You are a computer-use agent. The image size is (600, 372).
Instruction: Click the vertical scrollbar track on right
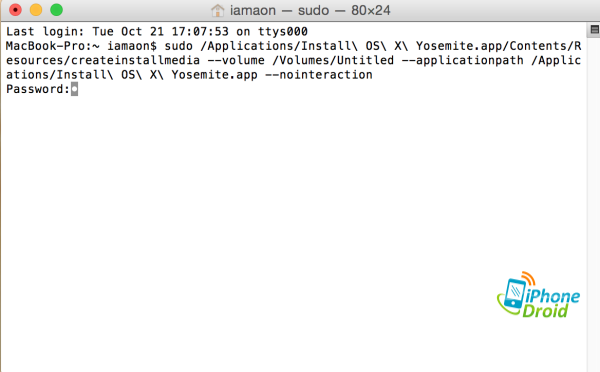(x=593, y=203)
